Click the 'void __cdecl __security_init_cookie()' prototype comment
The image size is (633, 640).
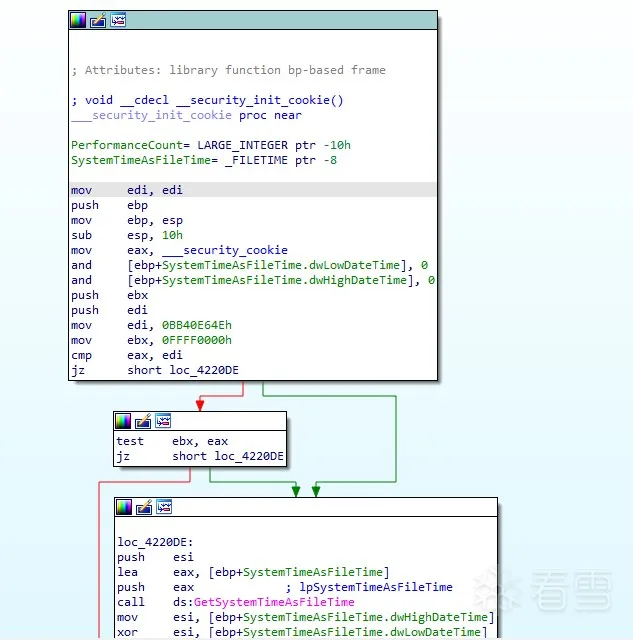point(207,100)
